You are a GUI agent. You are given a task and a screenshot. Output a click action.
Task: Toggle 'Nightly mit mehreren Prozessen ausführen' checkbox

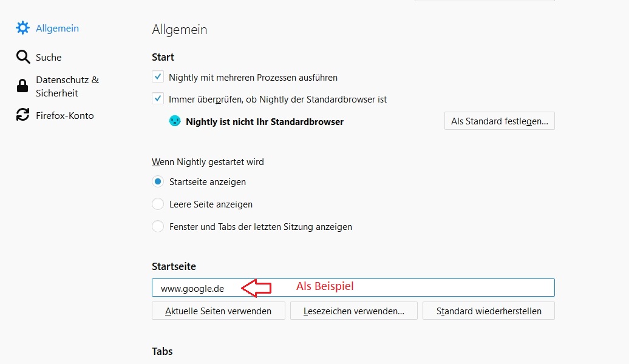click(x=158, y=77)
